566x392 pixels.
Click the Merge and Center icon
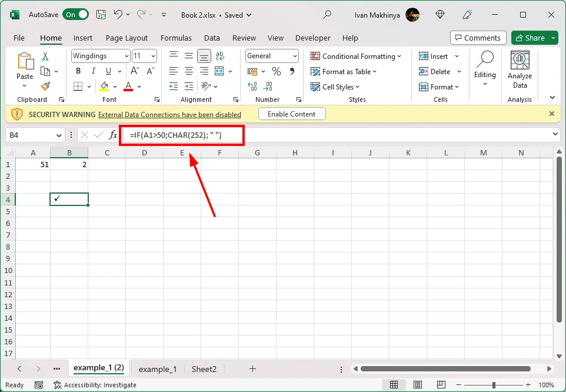[219, 71]
